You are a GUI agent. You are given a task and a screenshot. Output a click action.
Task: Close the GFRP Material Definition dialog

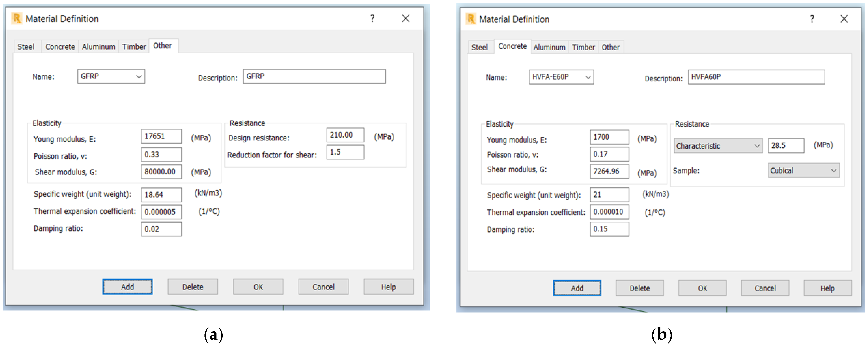406,19
